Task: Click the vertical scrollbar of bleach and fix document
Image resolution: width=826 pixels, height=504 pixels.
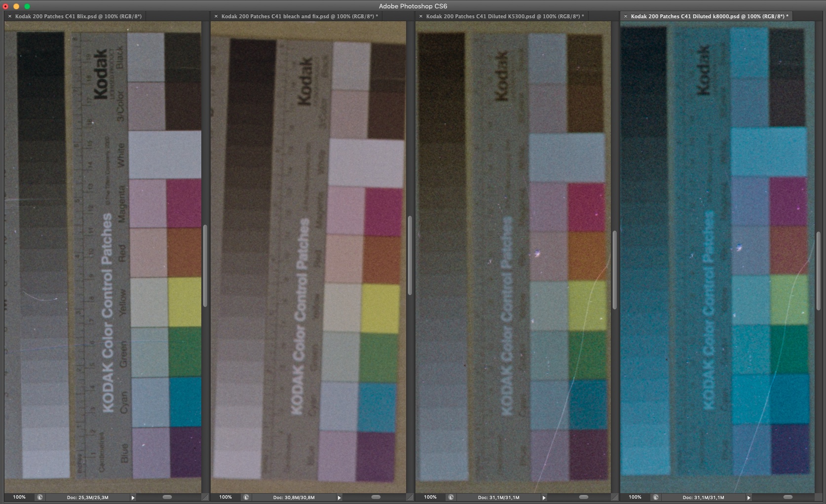Action: click(410, 255)
